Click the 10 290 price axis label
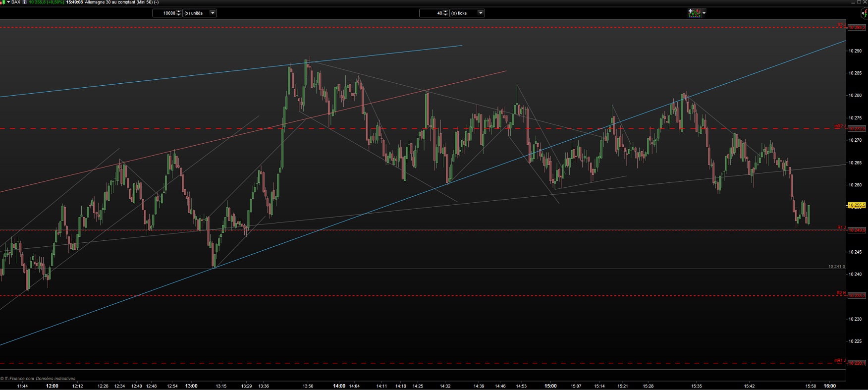 pos(855,51)
